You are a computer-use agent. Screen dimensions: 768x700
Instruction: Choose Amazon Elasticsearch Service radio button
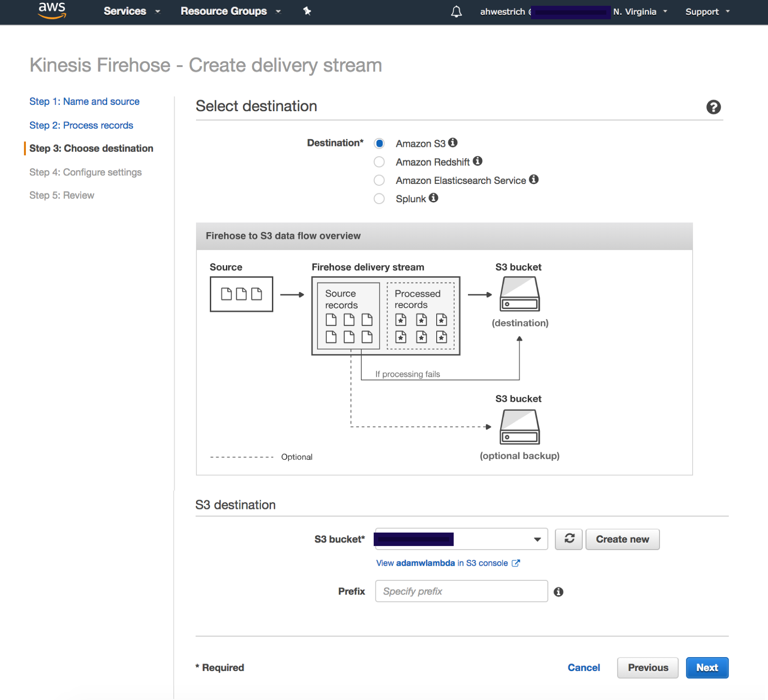tap(380, 180)
